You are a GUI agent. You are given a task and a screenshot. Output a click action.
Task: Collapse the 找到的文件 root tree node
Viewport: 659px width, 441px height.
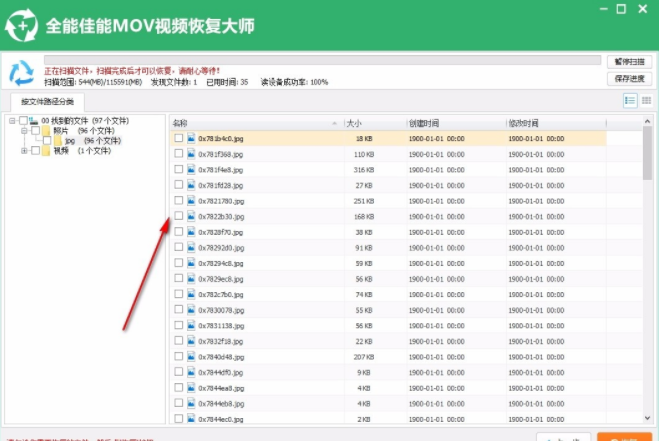(12, 121)
